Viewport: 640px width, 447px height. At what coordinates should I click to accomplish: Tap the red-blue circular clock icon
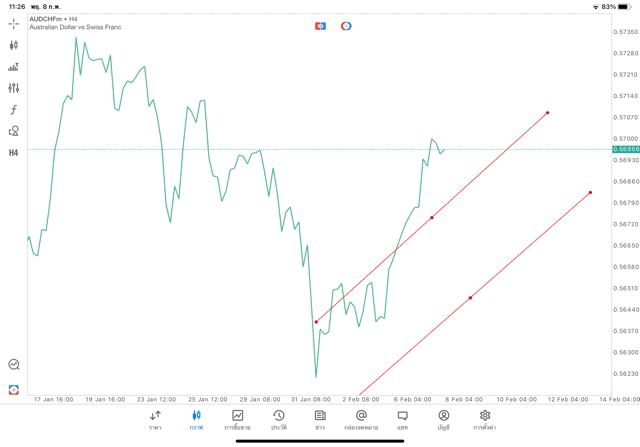click(346, 26)
